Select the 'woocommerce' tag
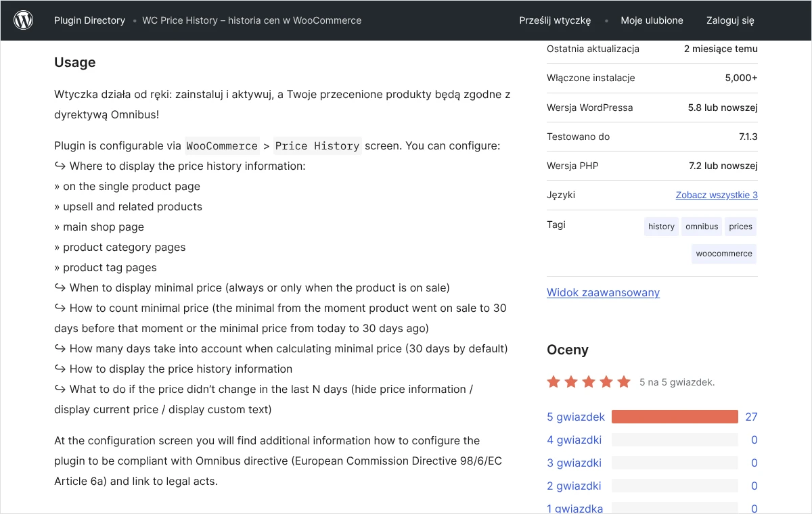812x514 pixels. pos(724,254)
